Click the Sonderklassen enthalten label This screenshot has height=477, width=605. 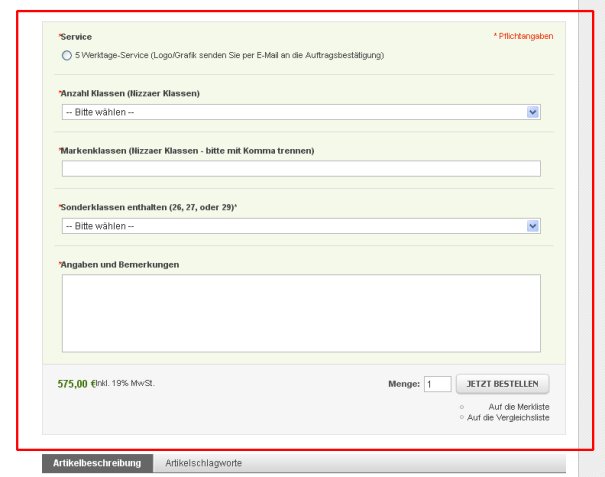pos(148,207)
